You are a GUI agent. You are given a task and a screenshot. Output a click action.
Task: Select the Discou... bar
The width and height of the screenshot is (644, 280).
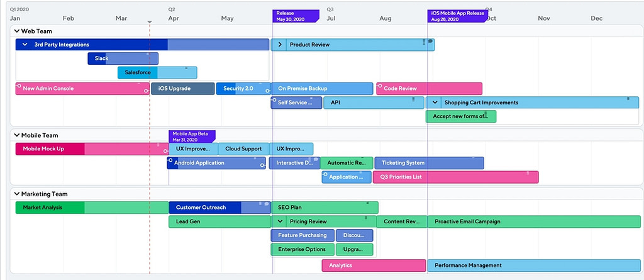pyautogui.click(x=355, y=235)
